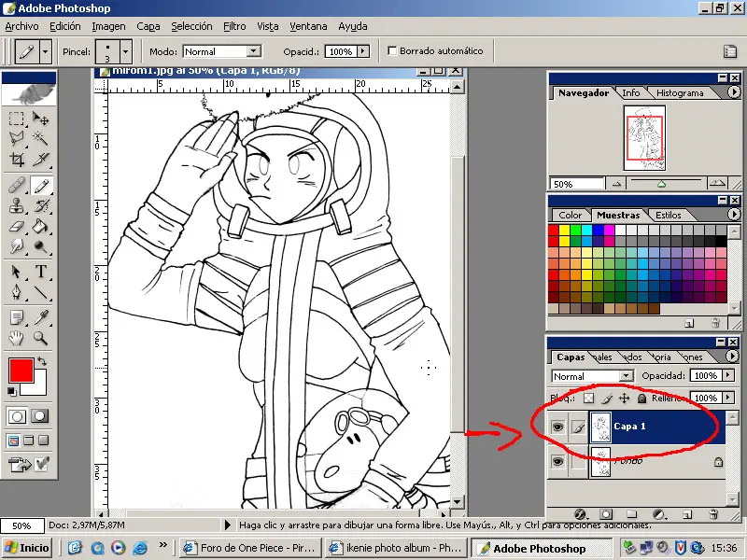
Task: Open Relleno fill arrow
Action: click(728, 398)
